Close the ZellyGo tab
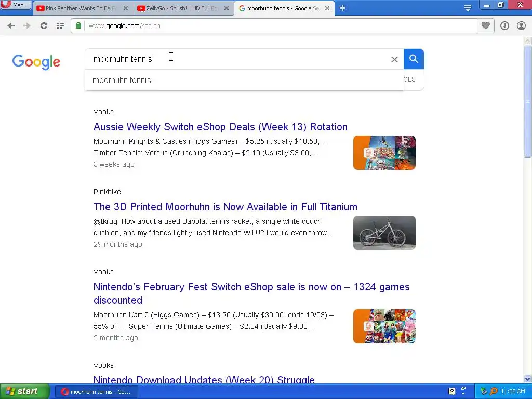Viewport: 532px width, 399px height. pyautogui.click(x=227, y=8)
